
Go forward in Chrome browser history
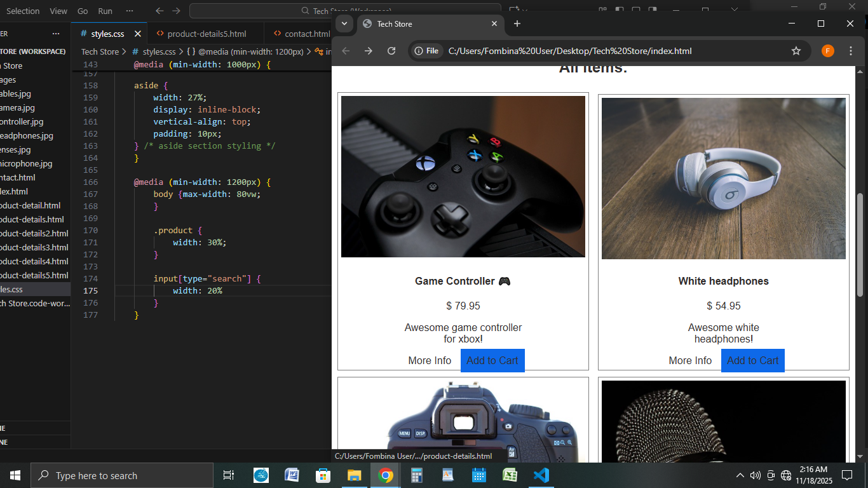[x=369, y=51]
